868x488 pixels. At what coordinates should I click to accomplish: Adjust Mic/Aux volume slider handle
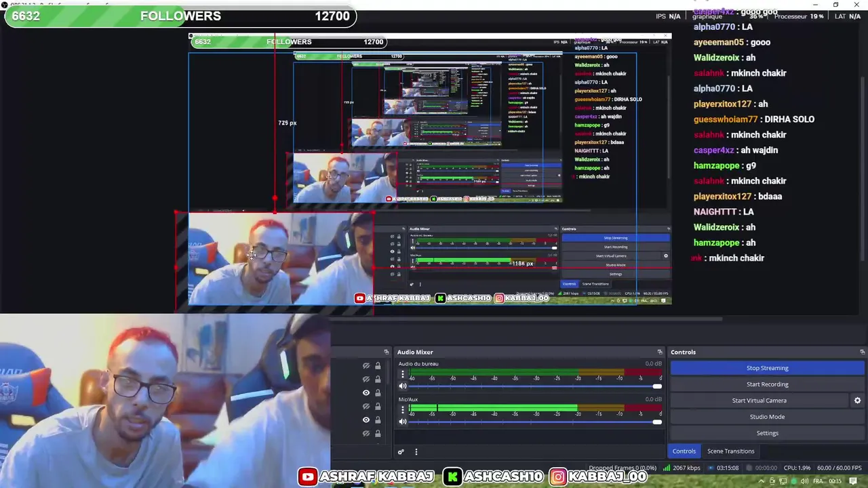pyautogui.click(x=656, y=422)
